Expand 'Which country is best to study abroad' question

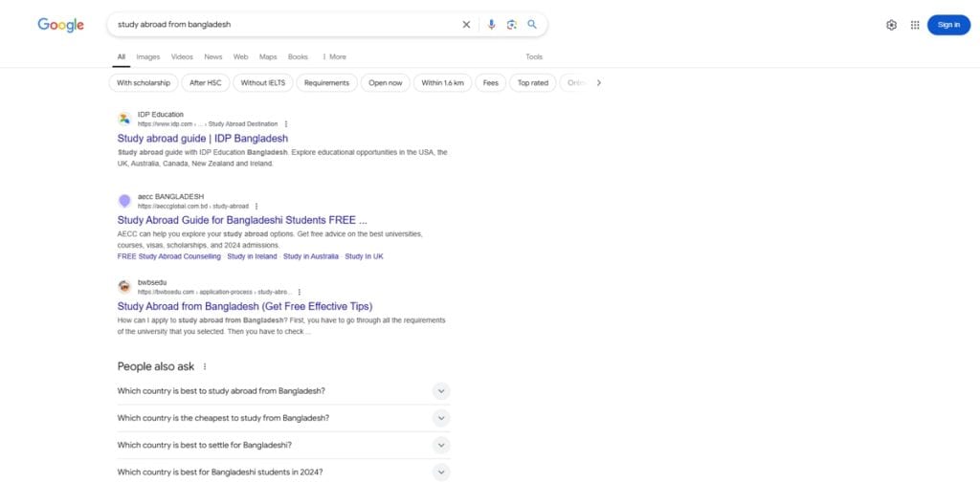pyautogui.click(x=283, y=391)
